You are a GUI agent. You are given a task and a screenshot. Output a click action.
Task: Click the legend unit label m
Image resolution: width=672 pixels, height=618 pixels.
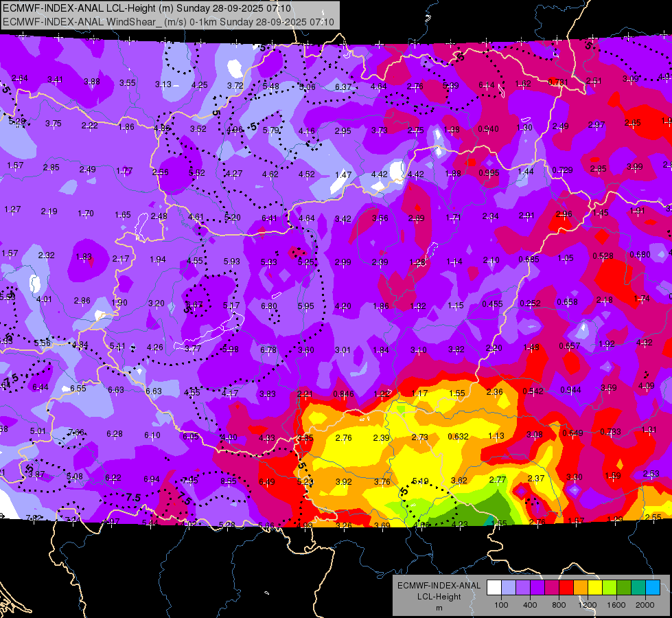pos(439,608)
